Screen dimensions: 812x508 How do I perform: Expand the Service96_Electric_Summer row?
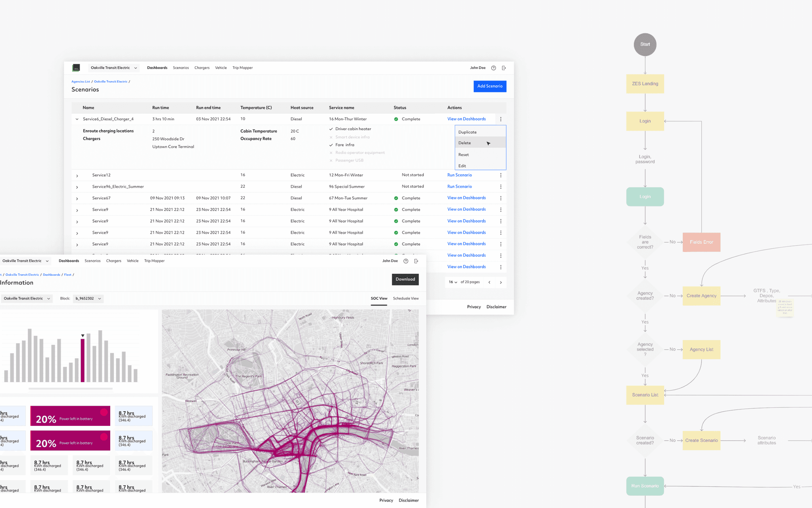click(x=77, y=187)
